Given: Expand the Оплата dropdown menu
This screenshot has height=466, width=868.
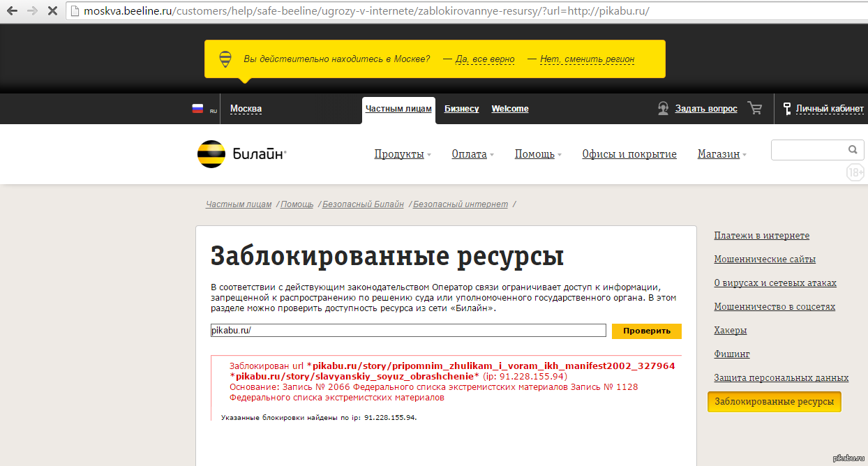Looking at the screenshot, I should point(472,154).
